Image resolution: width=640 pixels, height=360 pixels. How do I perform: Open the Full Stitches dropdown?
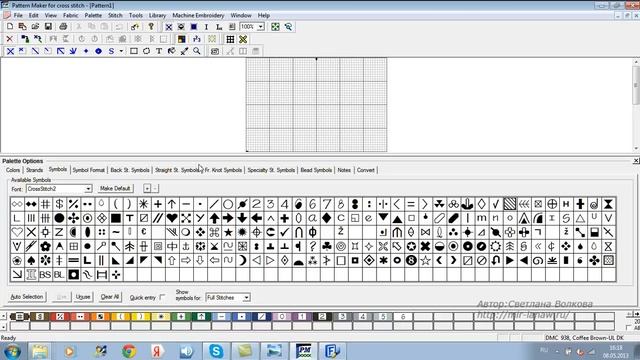point(246,298)
